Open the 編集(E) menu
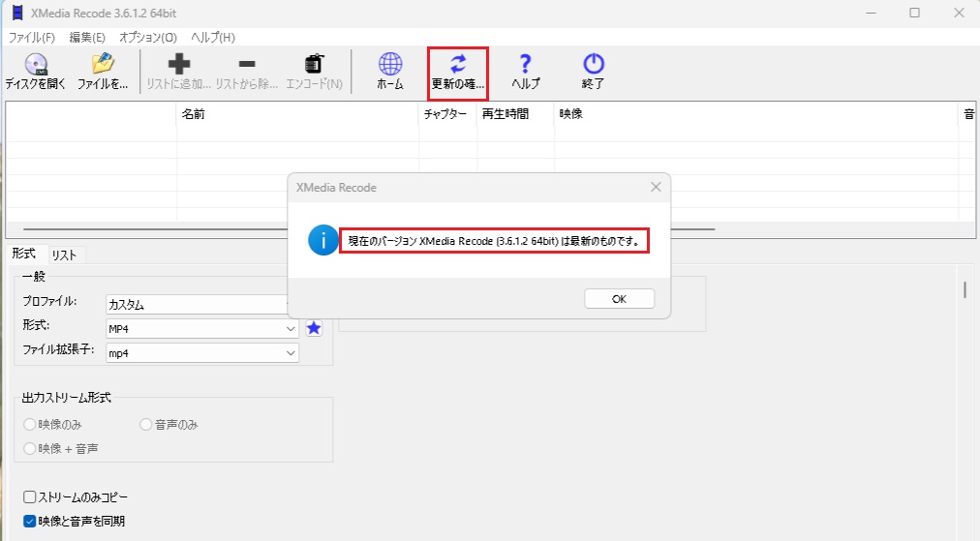 pyautogui.click(x=87, y=38)
